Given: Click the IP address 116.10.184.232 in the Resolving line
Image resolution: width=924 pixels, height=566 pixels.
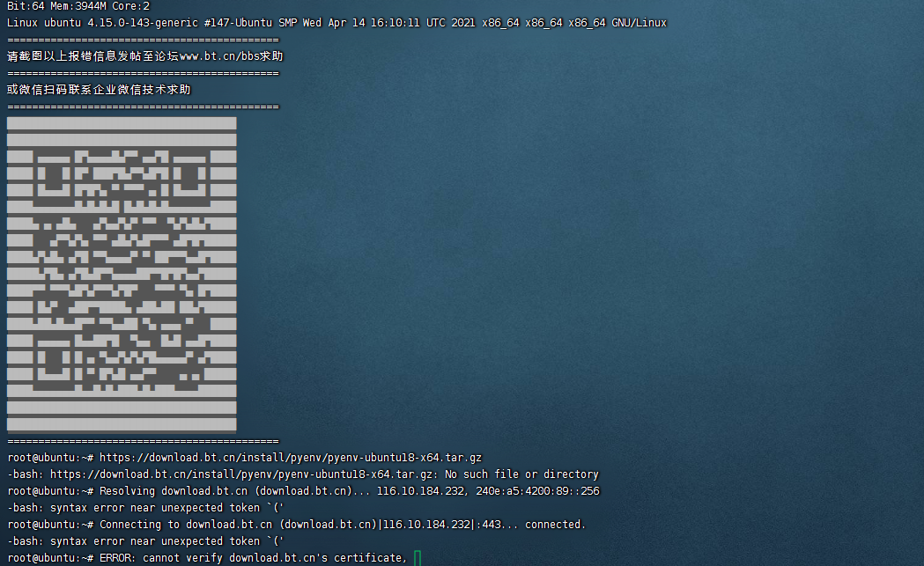Looking at the screenshot, I should pyautogui.click(x=420, y=491).
